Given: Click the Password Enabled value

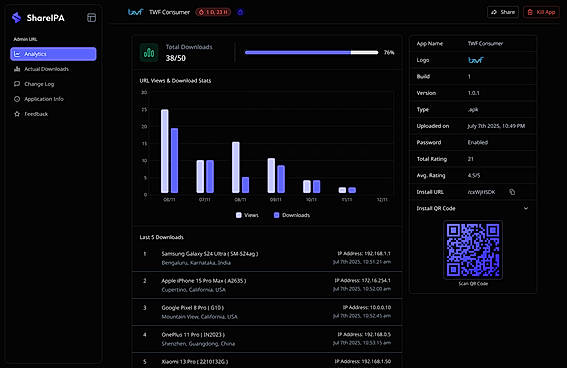Looking at the screenshot, I should coord(478,142).
